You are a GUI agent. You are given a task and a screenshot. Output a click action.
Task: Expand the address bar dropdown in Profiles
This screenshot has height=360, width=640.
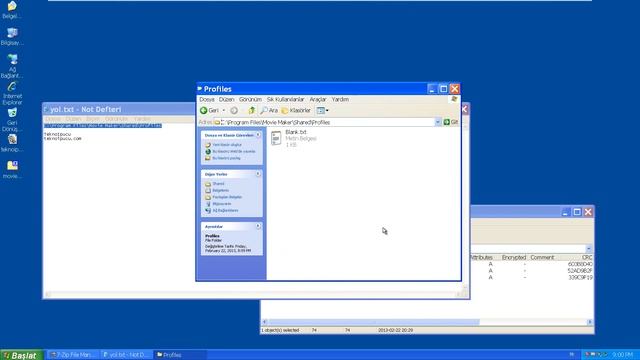[x=438, y=122]
